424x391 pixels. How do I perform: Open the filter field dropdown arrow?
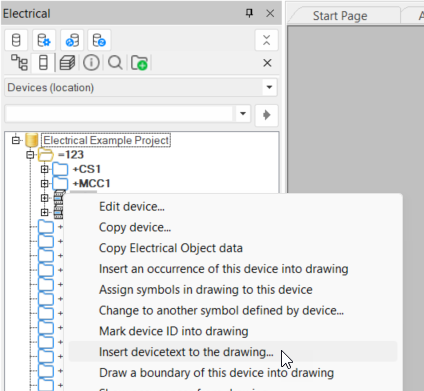(243, 114)
